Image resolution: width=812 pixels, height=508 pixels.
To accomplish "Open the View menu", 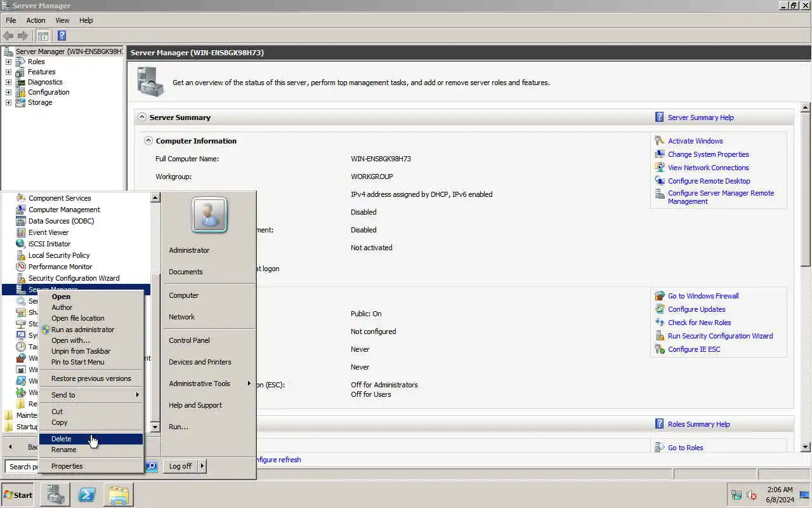I will point(62,20).
